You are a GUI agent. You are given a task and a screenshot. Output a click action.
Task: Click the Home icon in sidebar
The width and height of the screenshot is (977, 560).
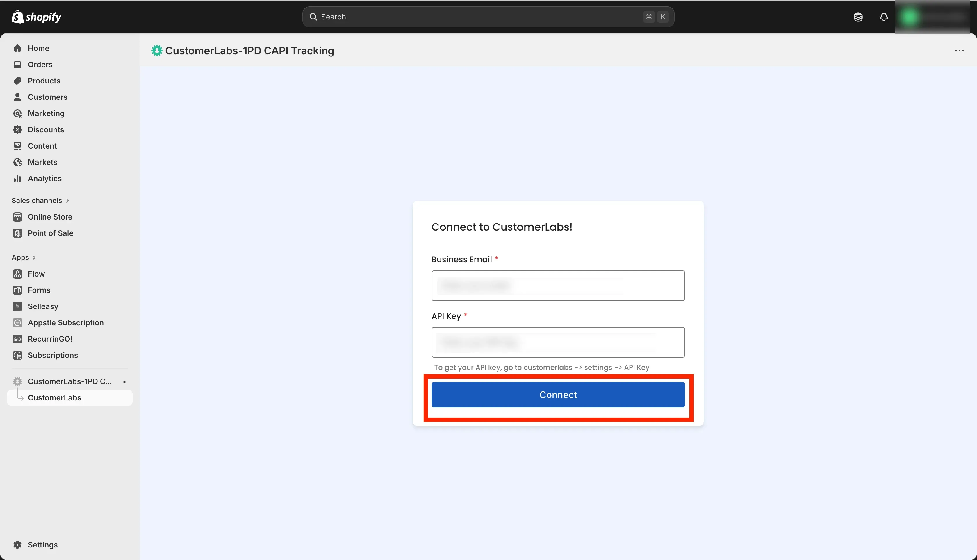point(17,48)
